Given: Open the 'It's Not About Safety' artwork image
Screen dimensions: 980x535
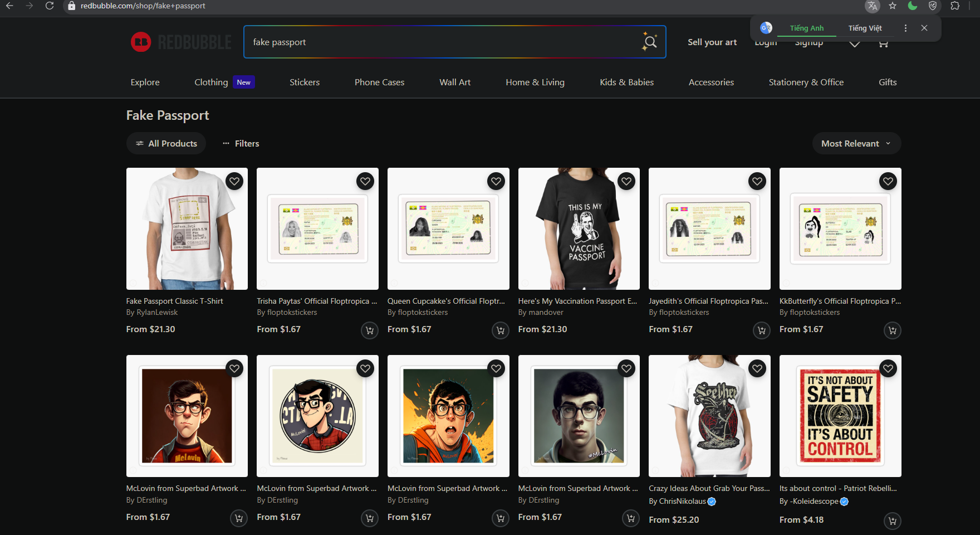Looking at the screenshot, I should click(x=840, y=416).
